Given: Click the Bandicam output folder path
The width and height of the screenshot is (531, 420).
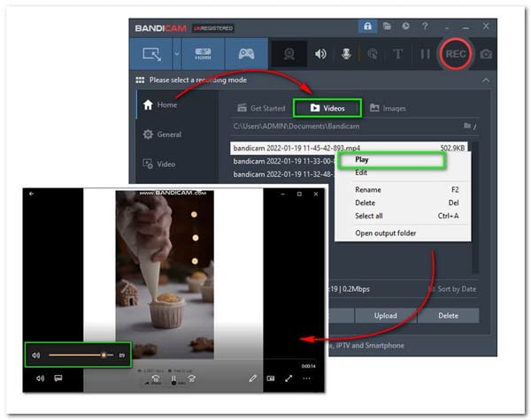Looking at the screenshot, I should coord(296,126).
